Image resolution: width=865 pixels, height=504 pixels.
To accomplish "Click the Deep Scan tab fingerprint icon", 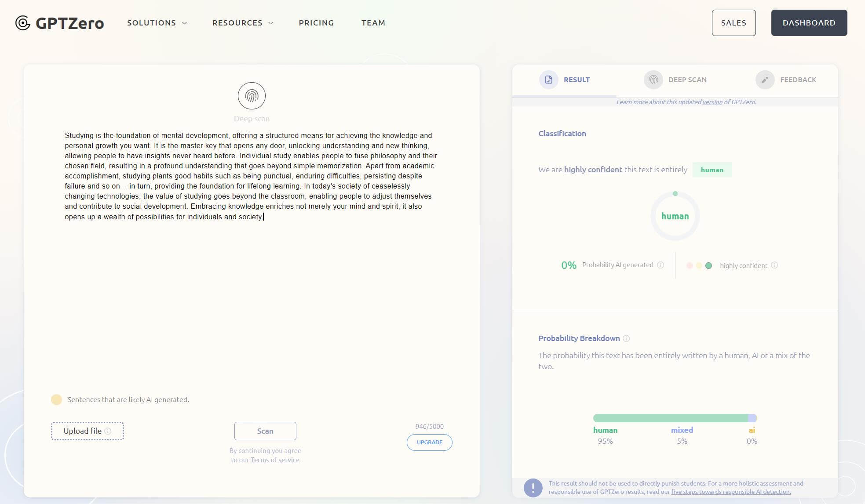I will point(653,80).
